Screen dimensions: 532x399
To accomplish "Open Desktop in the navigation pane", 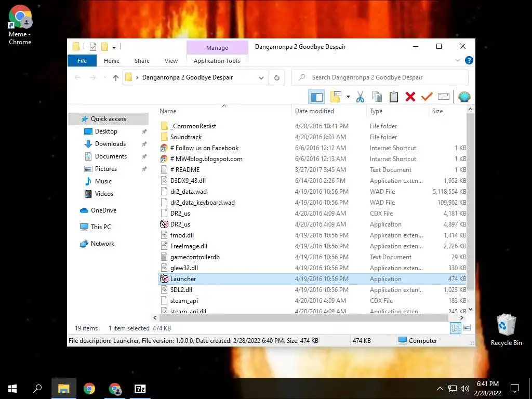I will tap(106, 131).
